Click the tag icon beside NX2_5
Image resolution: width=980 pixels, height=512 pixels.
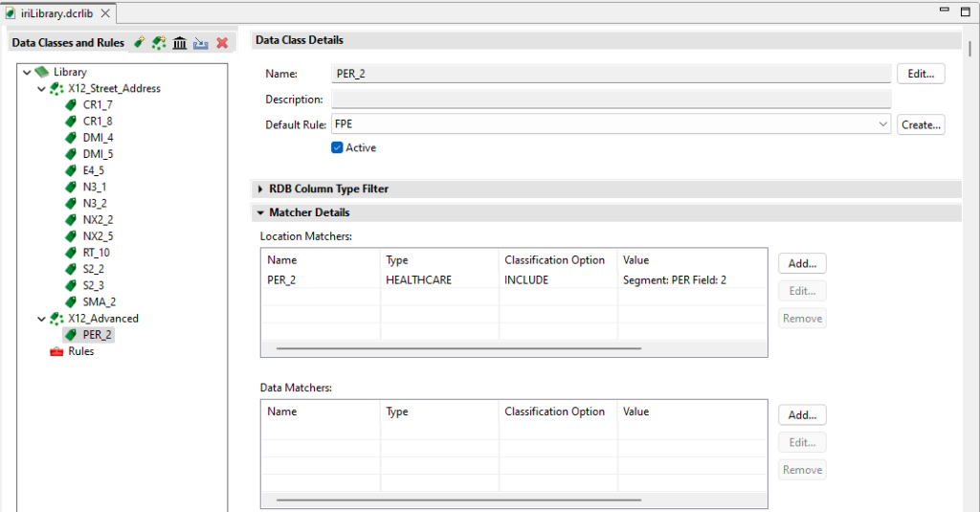coord(71,236)
